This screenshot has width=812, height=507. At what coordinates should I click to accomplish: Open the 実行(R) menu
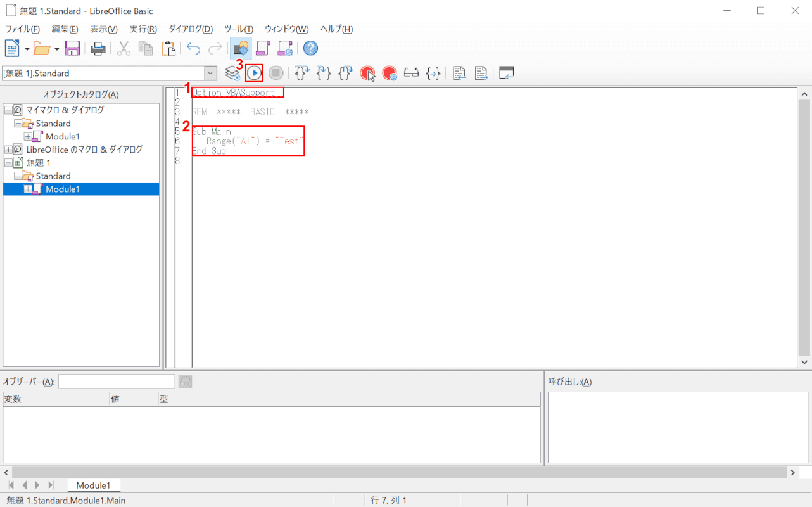[x=143, y=29]
